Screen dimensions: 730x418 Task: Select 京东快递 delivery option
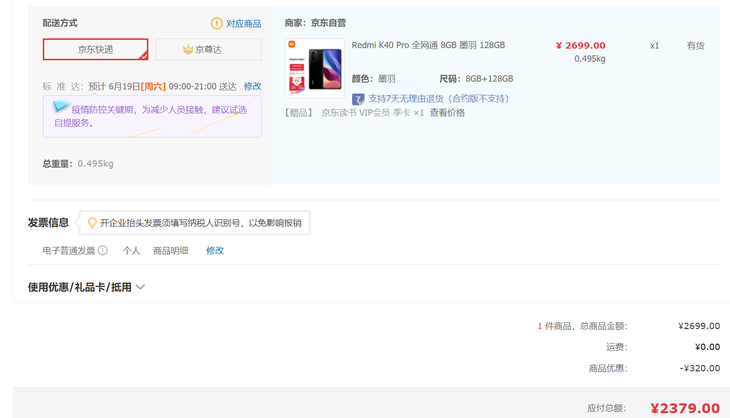[95, 49]
